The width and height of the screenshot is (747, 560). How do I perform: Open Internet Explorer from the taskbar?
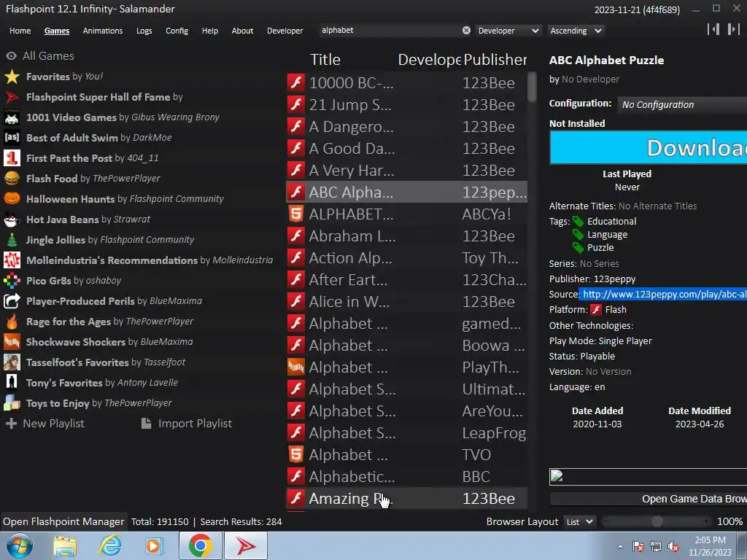pos(111,545)
